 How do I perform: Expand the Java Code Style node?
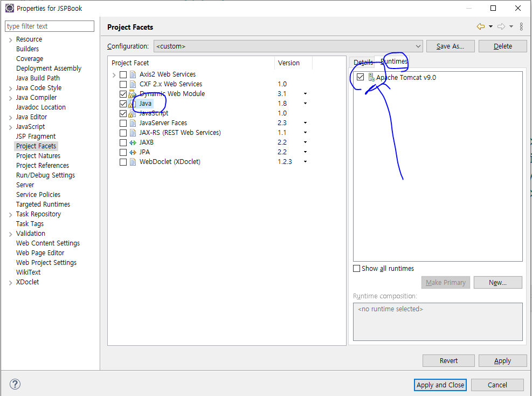point(11,88)
